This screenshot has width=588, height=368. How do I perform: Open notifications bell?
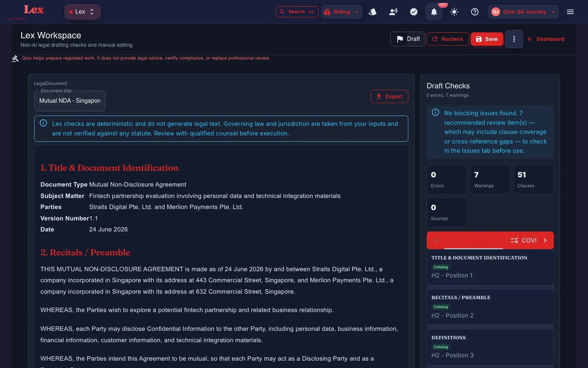434,12
